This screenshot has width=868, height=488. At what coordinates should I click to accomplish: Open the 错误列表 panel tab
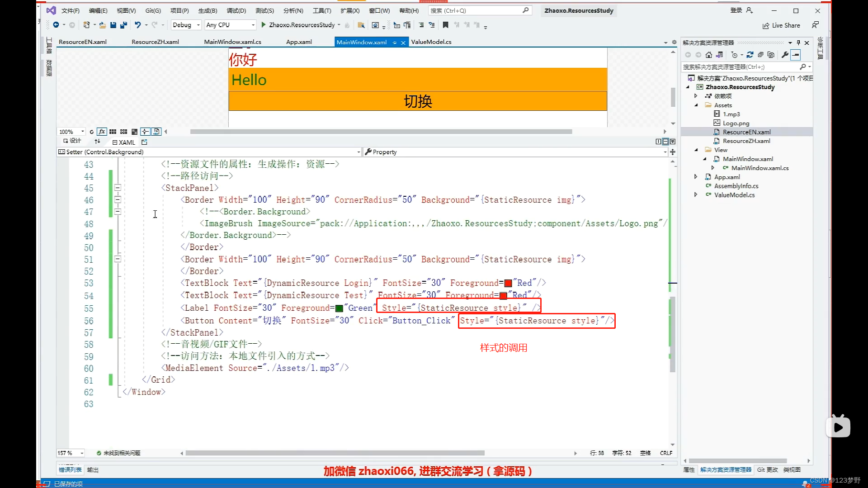[70, 470]
